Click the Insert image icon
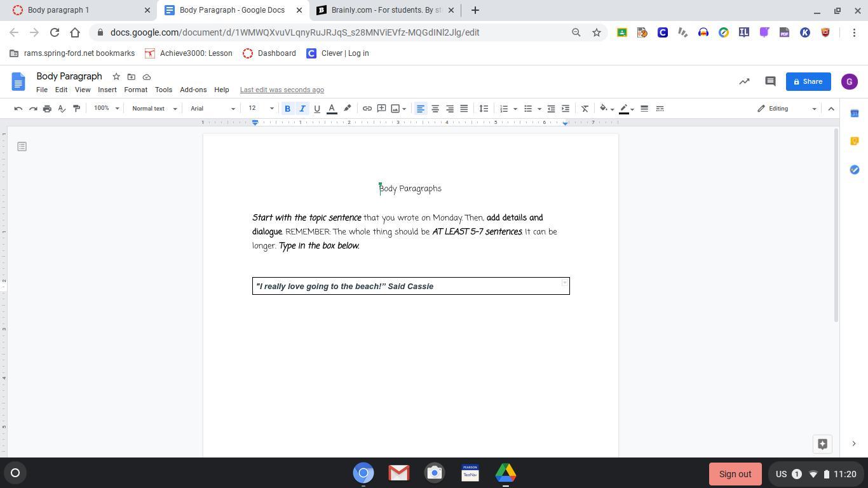Viewport: 868px width, 488px height. click(x=395, y=109)
